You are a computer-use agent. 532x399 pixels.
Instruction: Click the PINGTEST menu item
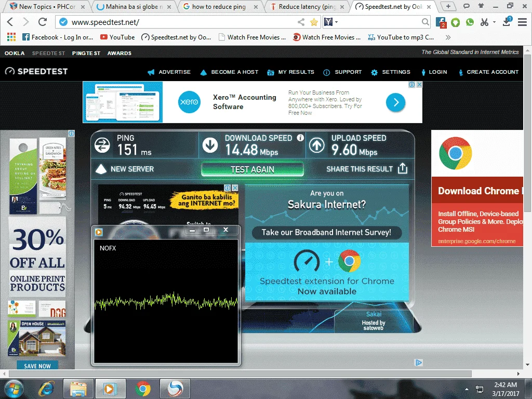pos(86,54)
